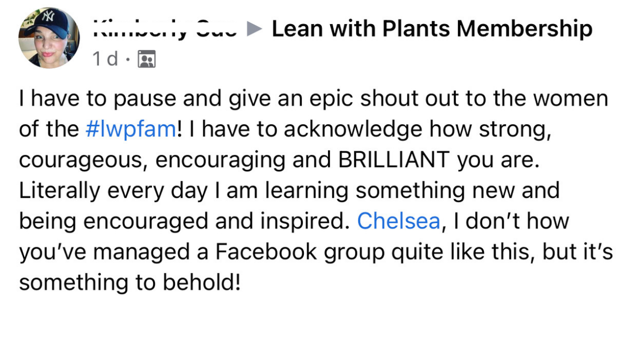Click the poster's name next to the avatar
The width and height of the screenshot is (644, 362).
point(165,30)
